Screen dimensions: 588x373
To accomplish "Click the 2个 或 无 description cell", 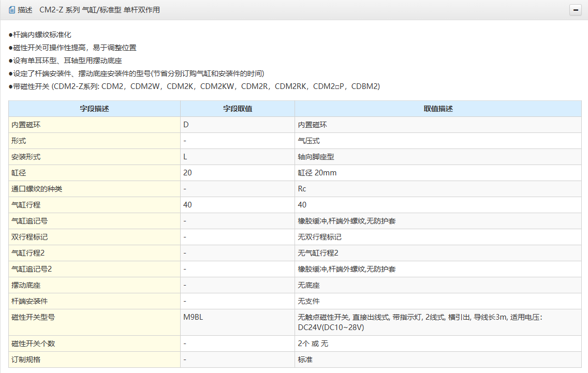I will point(313,344).
